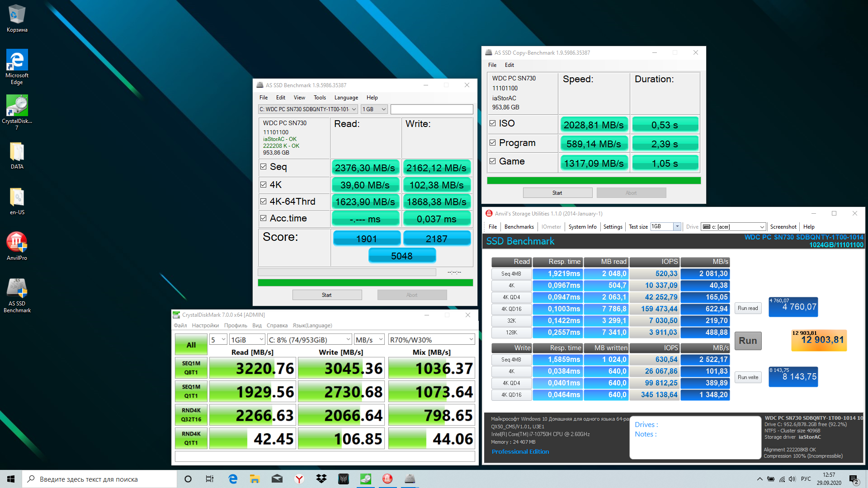Open AS SSD Benchmark desktop shortcut
This screenshot has height=488, width=868.
click(17, 296)
